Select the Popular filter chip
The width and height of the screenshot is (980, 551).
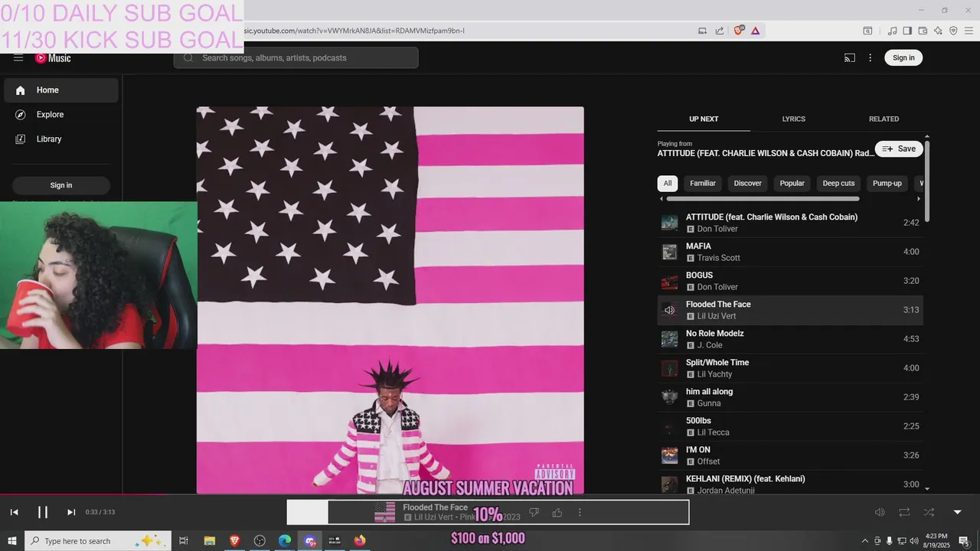[x=792, y=184]
